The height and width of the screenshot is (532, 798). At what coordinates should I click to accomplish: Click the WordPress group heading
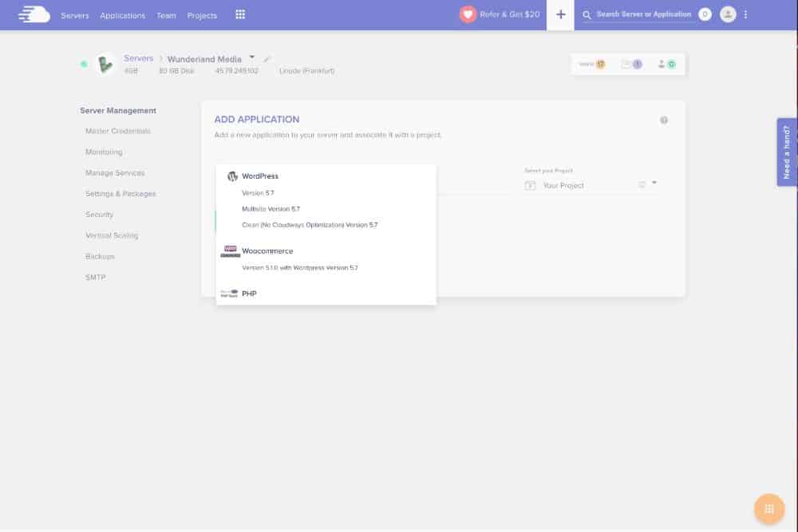coord(260,176)
